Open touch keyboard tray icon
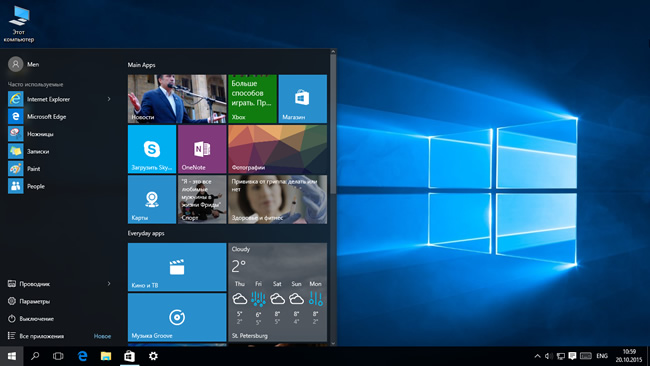The width and height of the screenshot is (650, 366). (x=586, y=356)
